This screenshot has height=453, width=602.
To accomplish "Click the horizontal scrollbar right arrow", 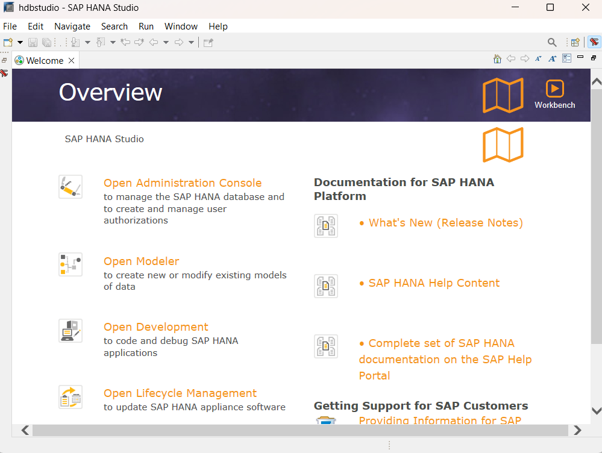I will click(577, 430).
